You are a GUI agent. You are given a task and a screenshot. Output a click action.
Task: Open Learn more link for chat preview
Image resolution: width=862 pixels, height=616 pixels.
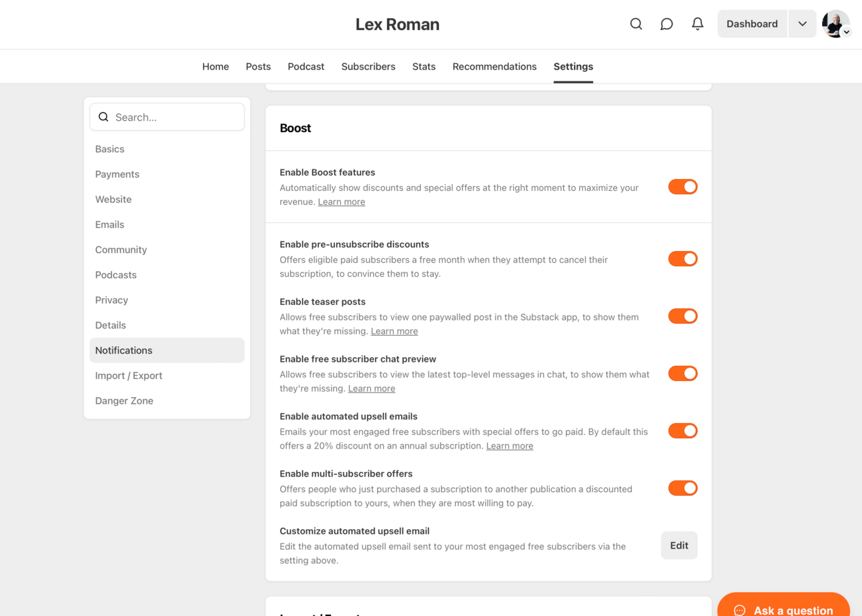click(x=372, y=388)
